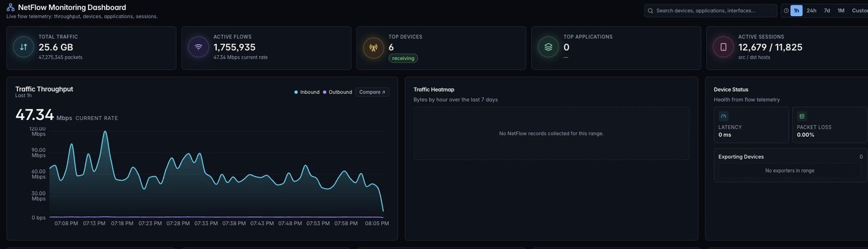868x249 pixels.
Task: Click the src / dst hosts label
Action: (x=754, y=57)
